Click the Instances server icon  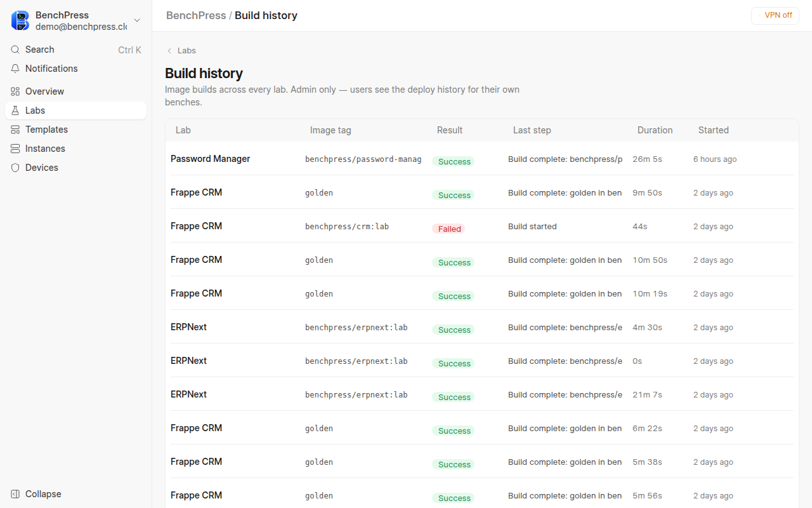tap(15, 149)
